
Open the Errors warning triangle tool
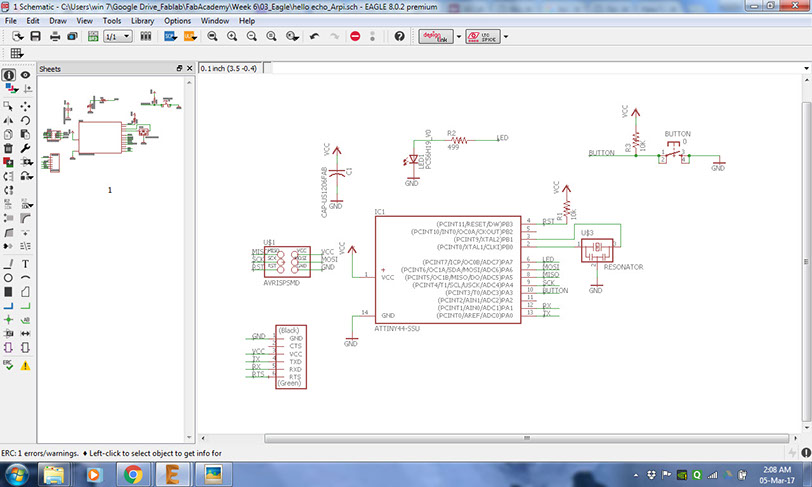(x=25, y=366)
